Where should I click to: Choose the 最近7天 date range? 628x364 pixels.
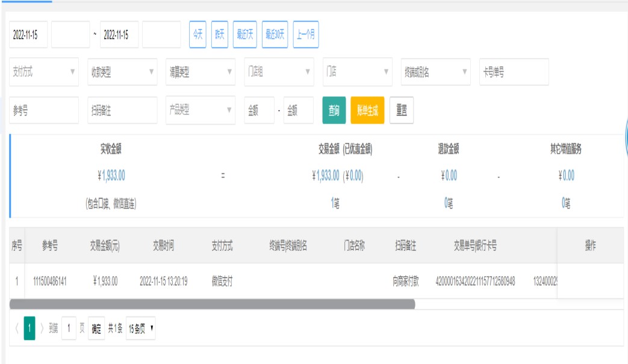click(244, 35)
